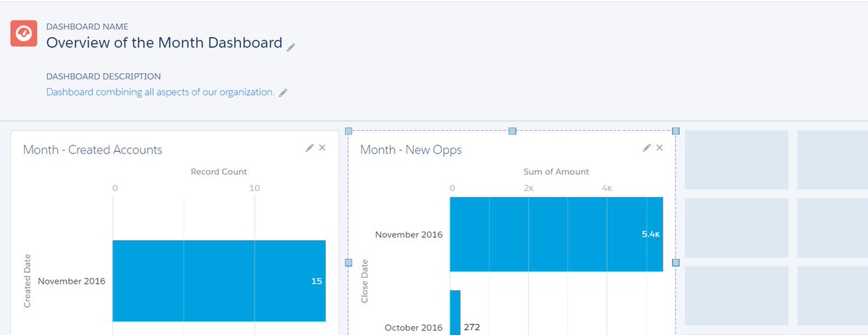The height and width of the screenshot is (335, 868).
Task: Click the November 2016 bar showing 5.4k
Action: [x=556, y=234]
